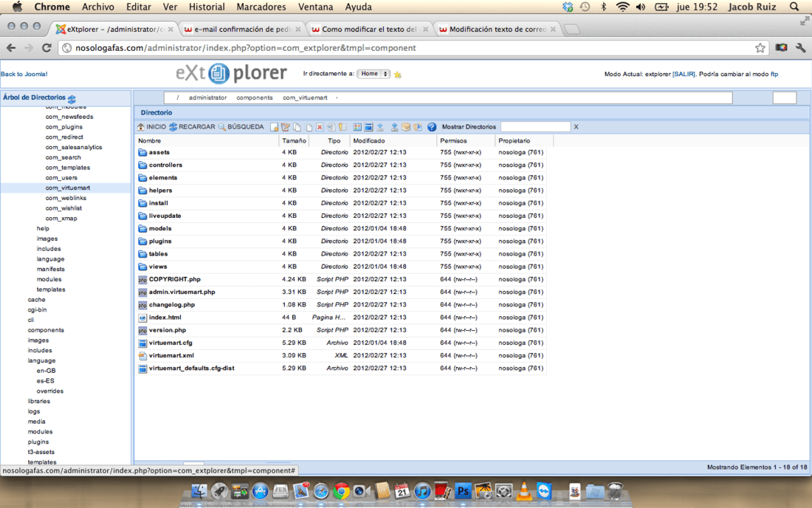812x508 pixels.
Task: Select com_users in directory tree
Action: coord(61,178)
